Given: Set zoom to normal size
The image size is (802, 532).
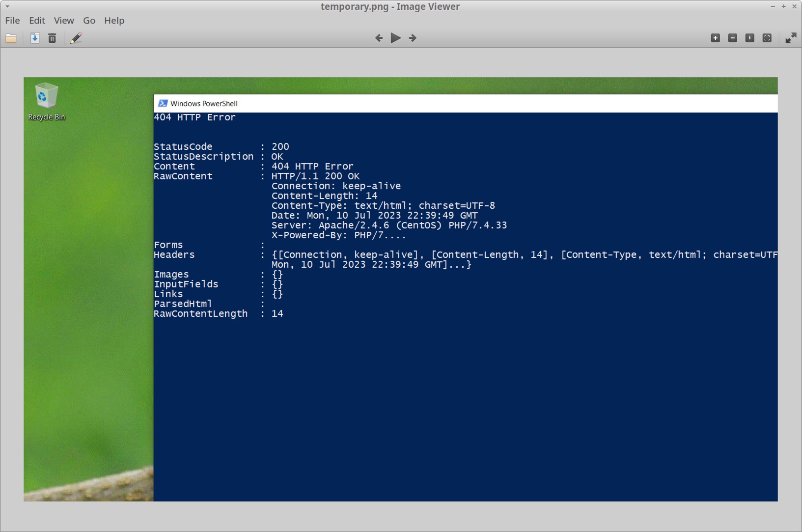Looking at the screenshot, I should tap(750, 38).
